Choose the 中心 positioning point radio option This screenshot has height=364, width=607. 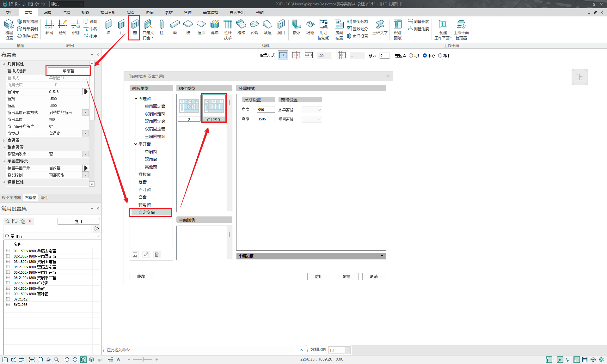[x=425, y=56]
